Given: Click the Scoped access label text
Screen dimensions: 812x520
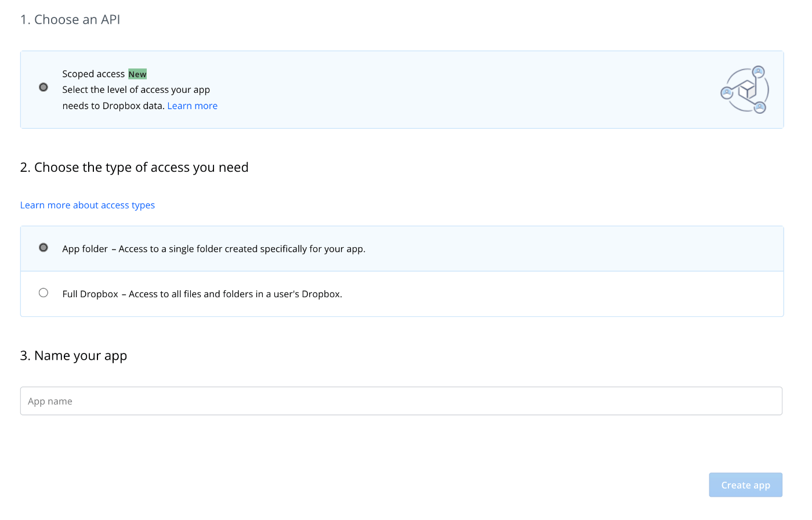Looking at the screenshot, I should pyautogui.click(x=93, y=74).
